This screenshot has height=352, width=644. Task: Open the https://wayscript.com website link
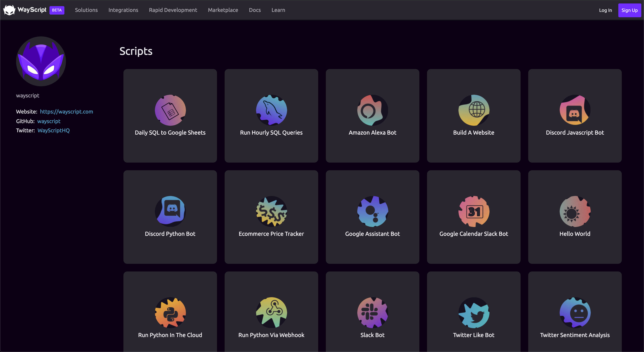pyautogui.click(x=67, y=112)
